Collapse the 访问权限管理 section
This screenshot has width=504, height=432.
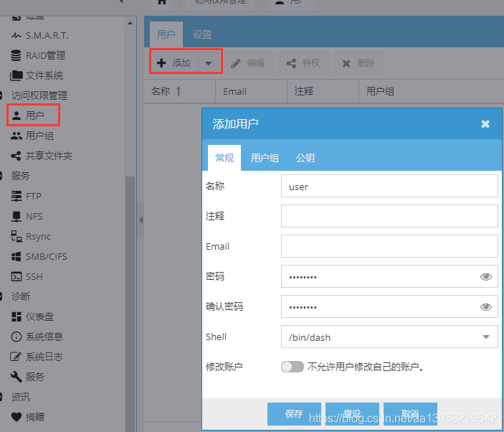1,95
